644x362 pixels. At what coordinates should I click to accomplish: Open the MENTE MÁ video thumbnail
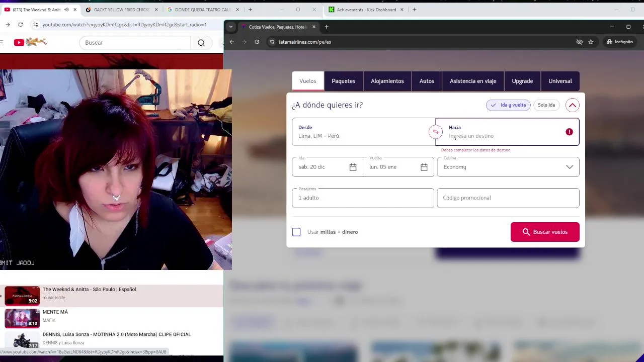pyautogui.click(x=22, y=318)
